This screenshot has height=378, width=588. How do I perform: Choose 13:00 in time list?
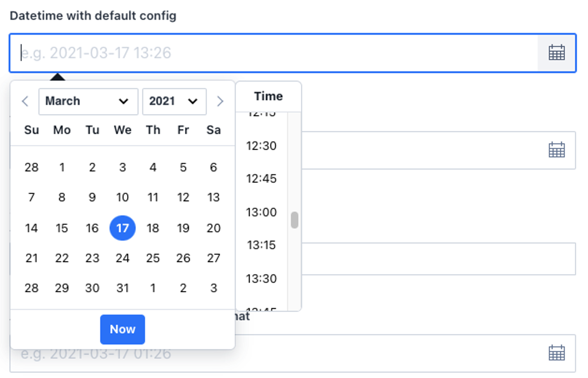[261, 212]
